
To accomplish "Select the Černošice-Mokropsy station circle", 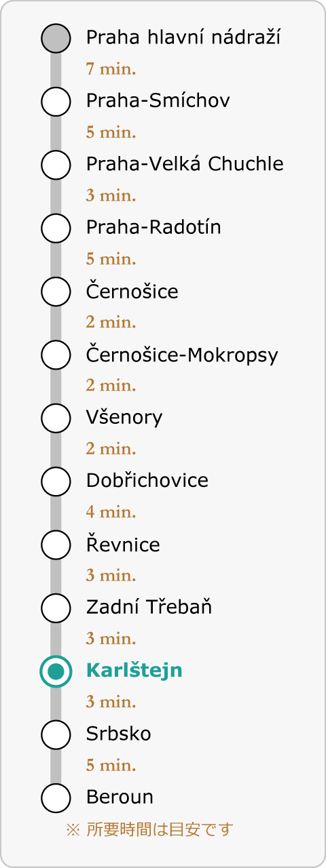I will tap(56, 355).
